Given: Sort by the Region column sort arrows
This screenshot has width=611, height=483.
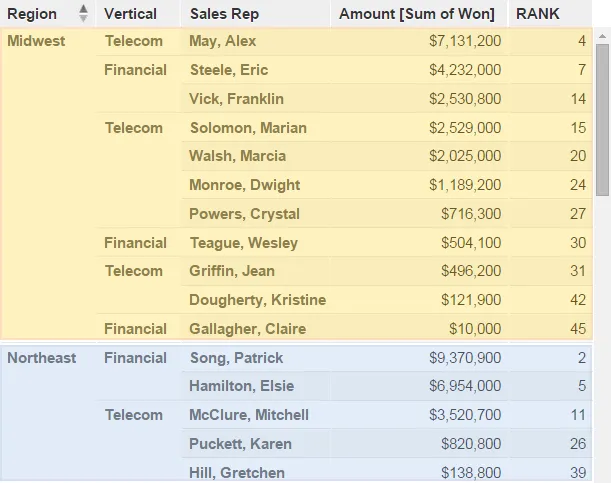Looking at the screenshot, I should pyautogui.click(x=83, y=13).
